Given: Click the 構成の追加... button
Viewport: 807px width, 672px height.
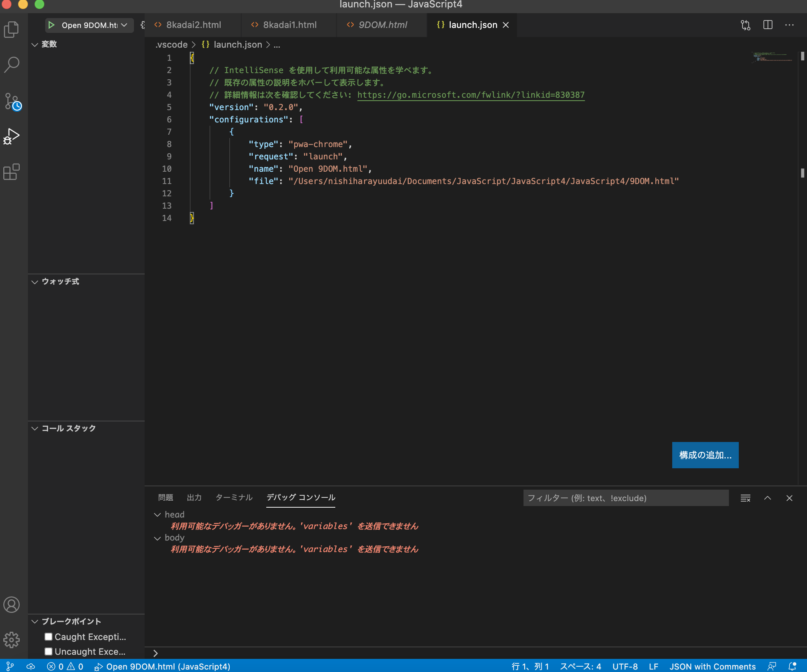Looking at the screenshot, I should [x=705, y=455].
